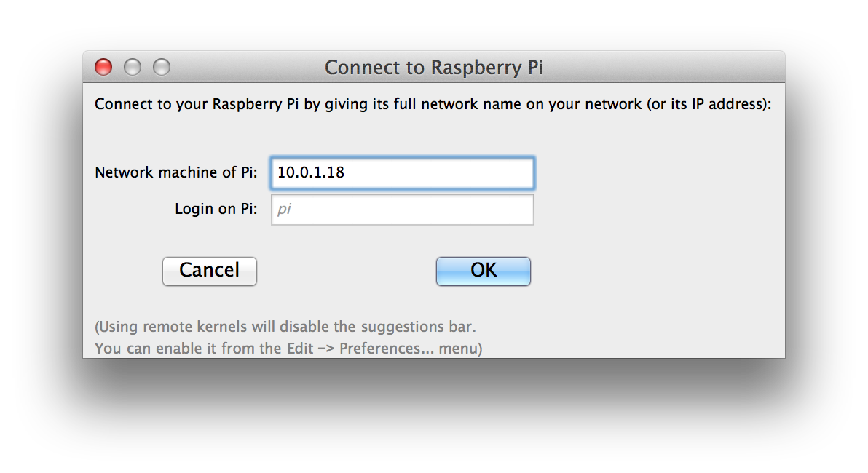The image size is (868, 473).
Task: Place cursor in the 10.0.1.18 address text
Action: pyautogui.click(x=310, y=172)
